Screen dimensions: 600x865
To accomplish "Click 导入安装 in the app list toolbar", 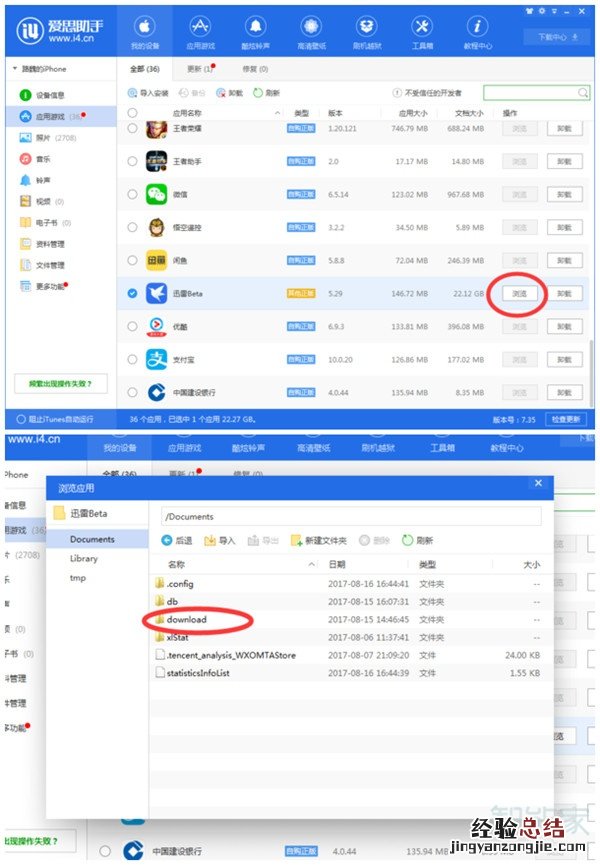I will 148,93.
